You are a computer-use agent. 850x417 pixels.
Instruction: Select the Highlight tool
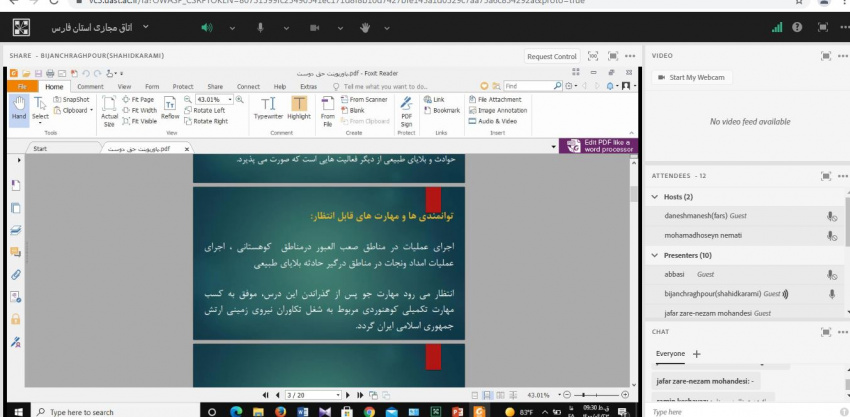tap(299, 108)
